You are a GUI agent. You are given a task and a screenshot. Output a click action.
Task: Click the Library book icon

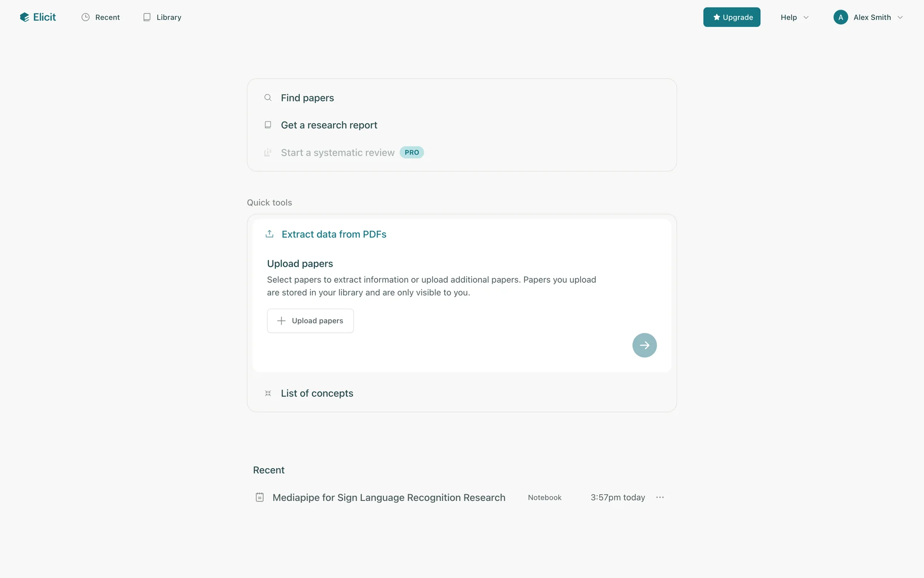pos(147,17)
